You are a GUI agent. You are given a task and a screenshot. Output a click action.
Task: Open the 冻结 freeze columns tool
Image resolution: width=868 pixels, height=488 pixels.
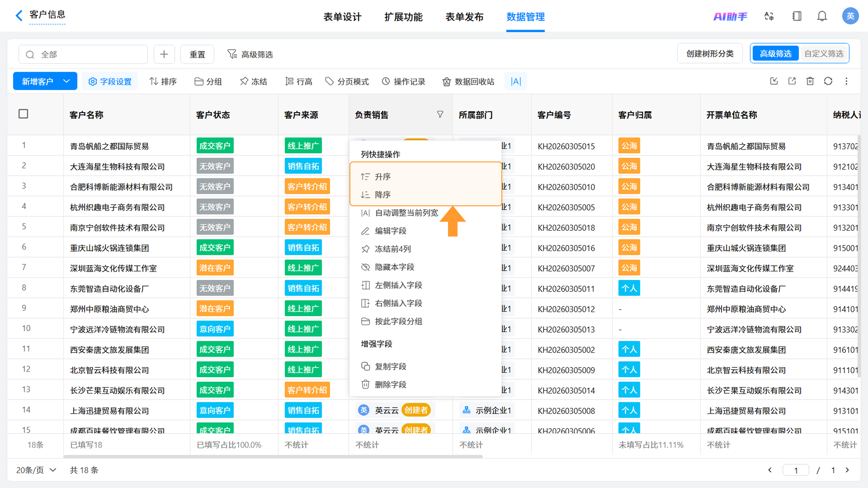coord(253,81)
